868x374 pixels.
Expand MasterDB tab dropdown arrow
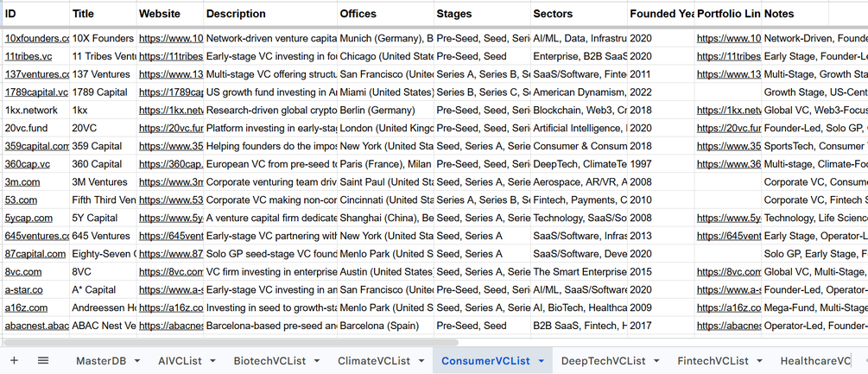pos(136,361)
